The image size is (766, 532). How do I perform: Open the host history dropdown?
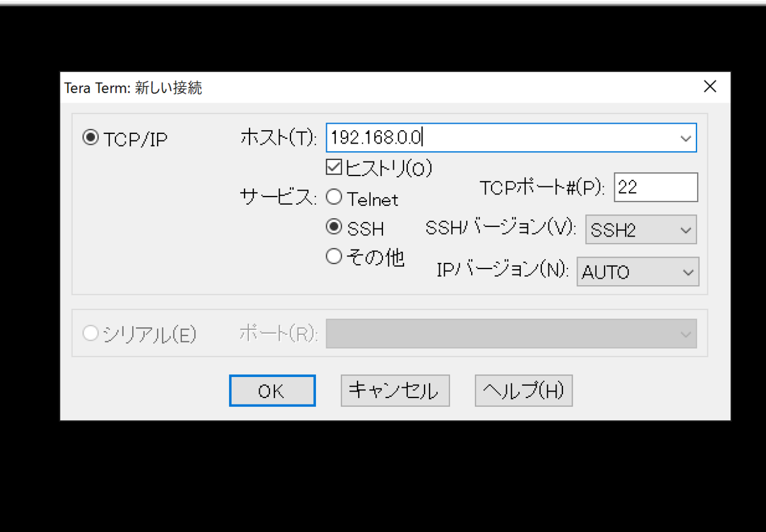point(686,138)
